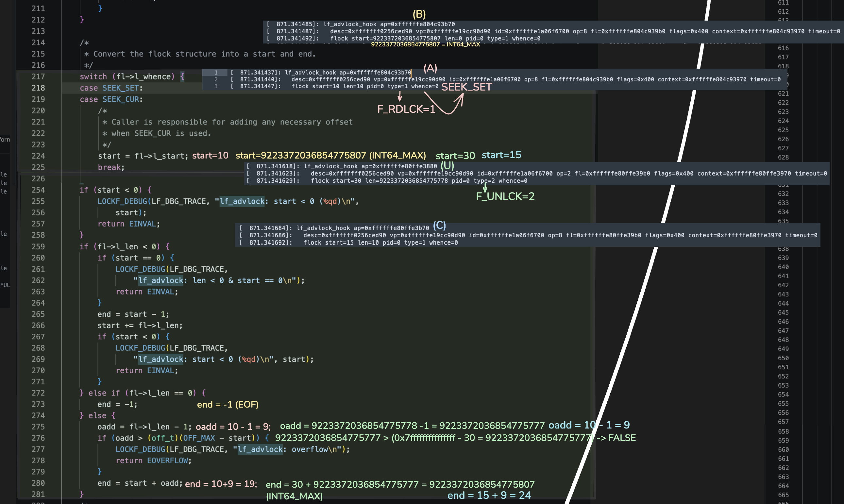844x504 pixels.
Task: Click the code 'start = fl->l_start;'
Action: [143, 156]
